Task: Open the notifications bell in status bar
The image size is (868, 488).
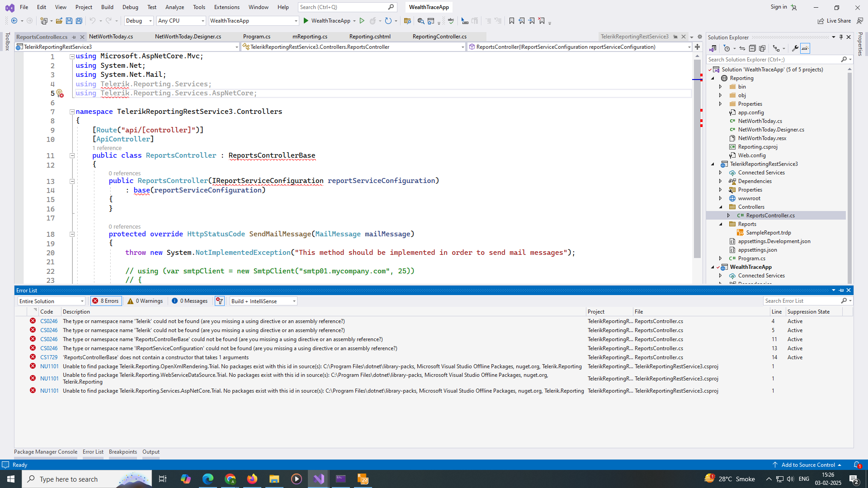Action: [856, 465]
